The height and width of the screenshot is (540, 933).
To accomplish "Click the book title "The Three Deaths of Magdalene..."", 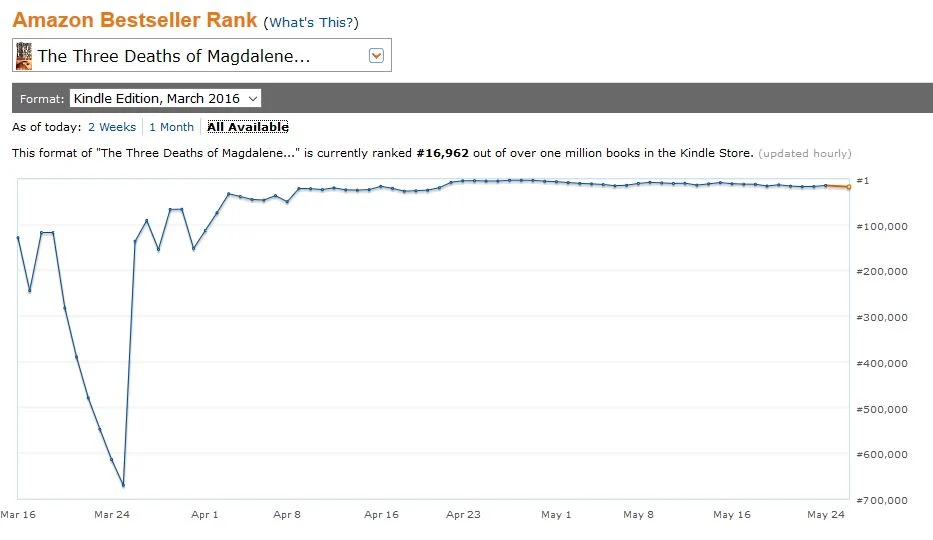I will pyautogui.click(x=174, y=56).
